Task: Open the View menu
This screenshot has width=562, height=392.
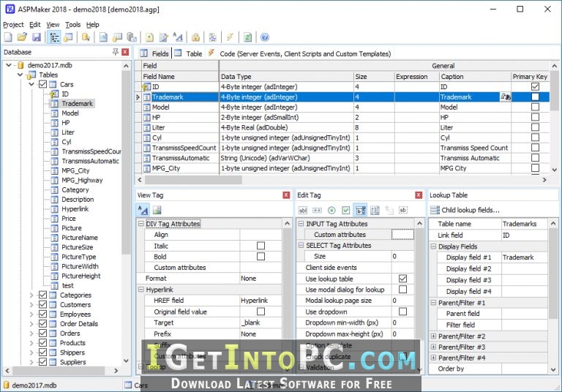Action: coord(53,25)
